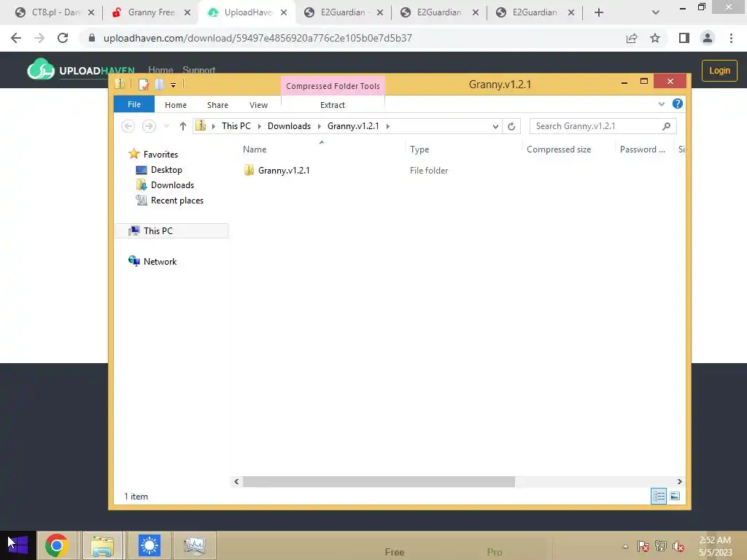Sort by the Type column header
The height and width of the screenshot is (560, 747).
pyautogui.click(x=419, y=149)
